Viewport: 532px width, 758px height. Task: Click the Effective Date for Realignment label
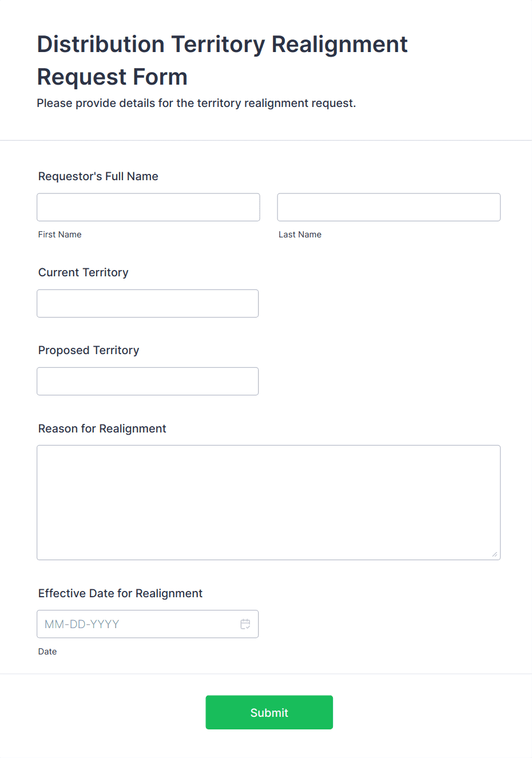(x=120, y=593)
